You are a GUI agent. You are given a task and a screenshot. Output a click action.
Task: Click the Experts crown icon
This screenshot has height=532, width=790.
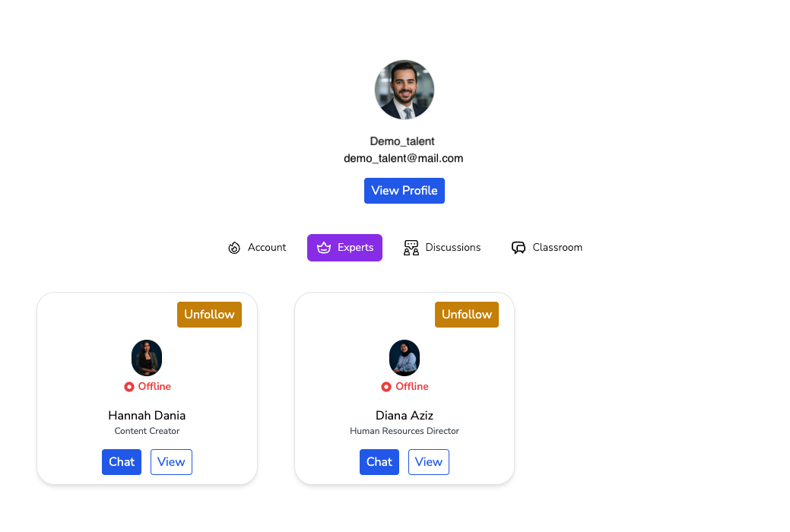324,248
